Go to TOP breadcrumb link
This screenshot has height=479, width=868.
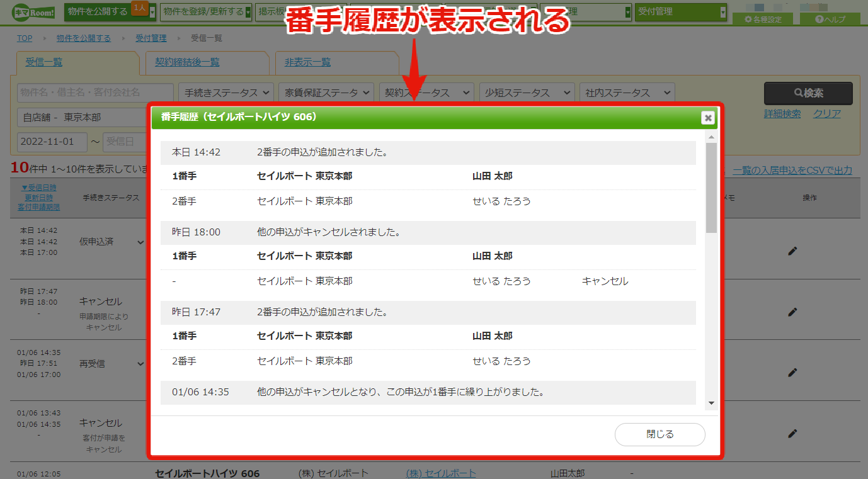tap(25, 38)
